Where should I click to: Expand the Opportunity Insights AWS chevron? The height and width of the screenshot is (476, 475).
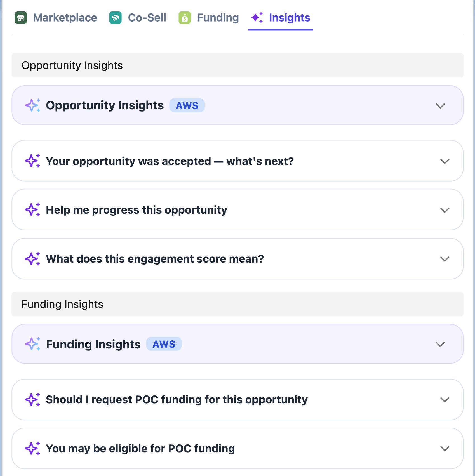440,106
